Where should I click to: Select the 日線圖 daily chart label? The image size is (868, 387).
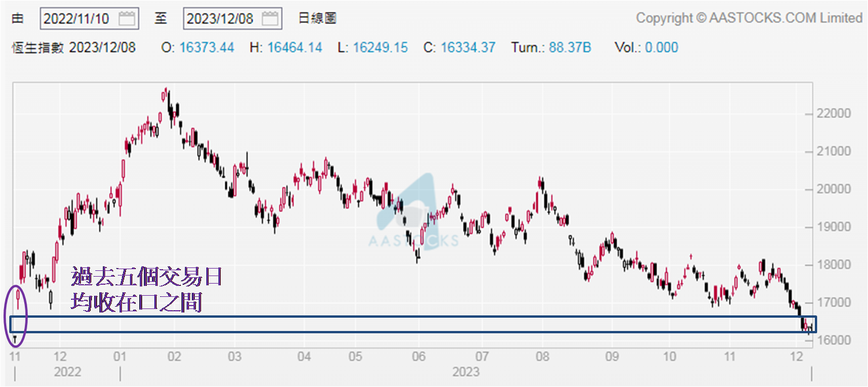(317, 18)
